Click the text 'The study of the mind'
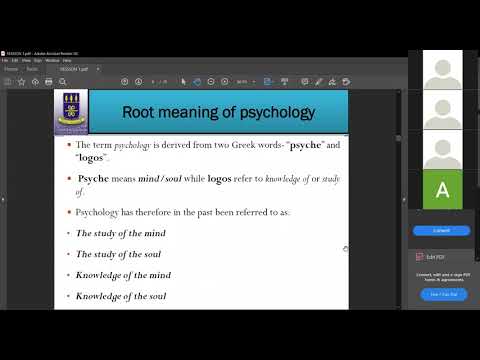The image size is (480, 360). tap(121, 233)
